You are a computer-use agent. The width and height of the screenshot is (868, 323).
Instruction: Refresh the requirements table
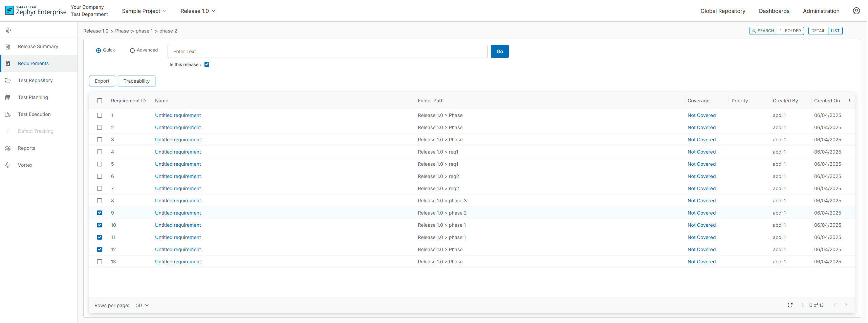pyautogui.click(x=790, y=305)
